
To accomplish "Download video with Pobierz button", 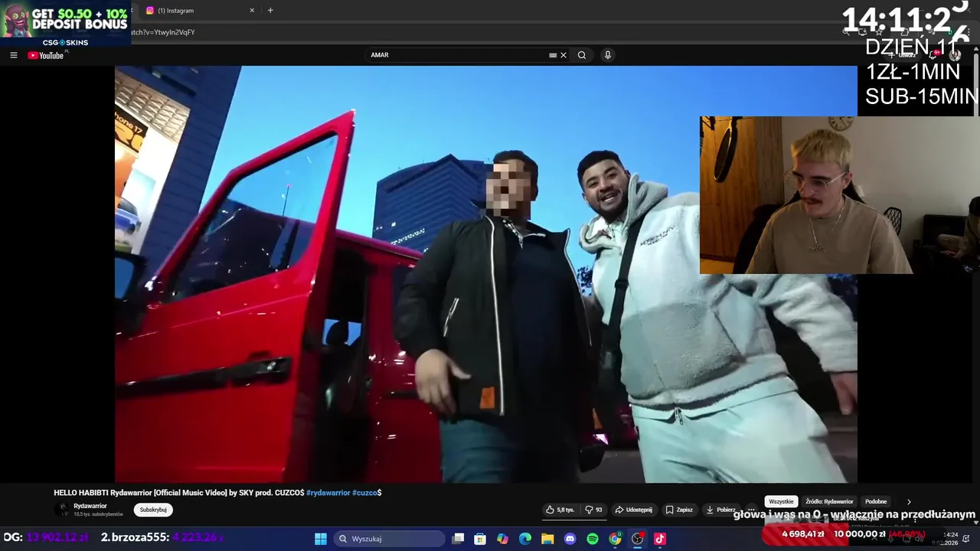I will [x=720, y=510].
